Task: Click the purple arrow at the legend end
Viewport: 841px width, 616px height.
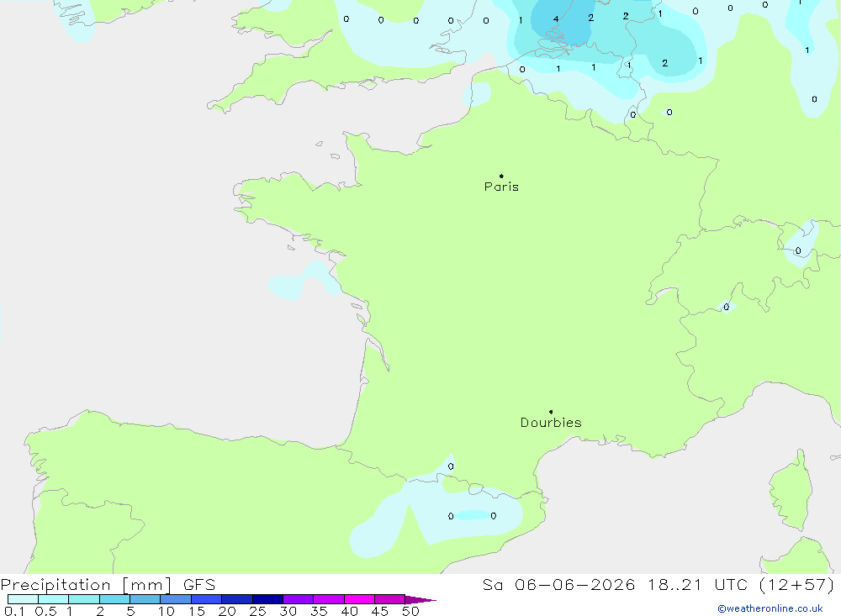Action: (420, 600)
